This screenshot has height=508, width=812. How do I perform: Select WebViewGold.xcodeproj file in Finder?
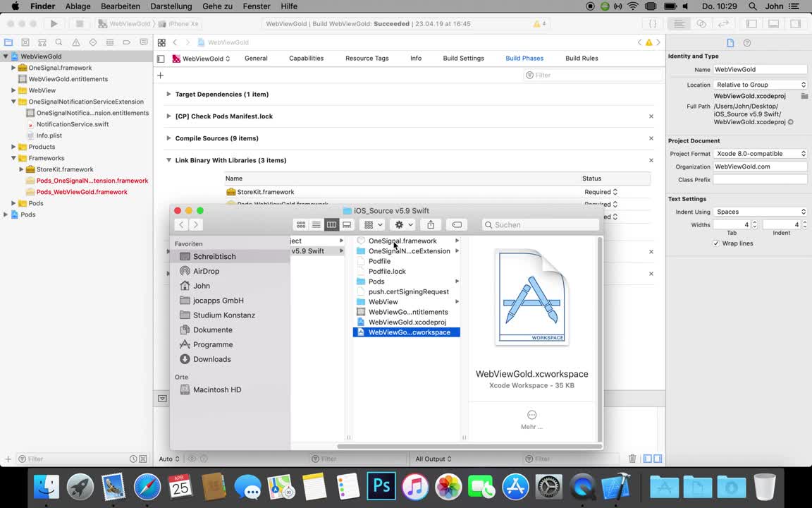click(x=407, y=322)
